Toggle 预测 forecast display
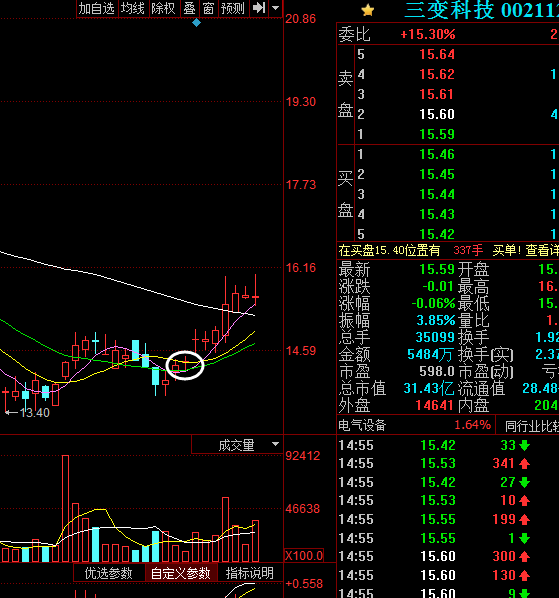 233,8
